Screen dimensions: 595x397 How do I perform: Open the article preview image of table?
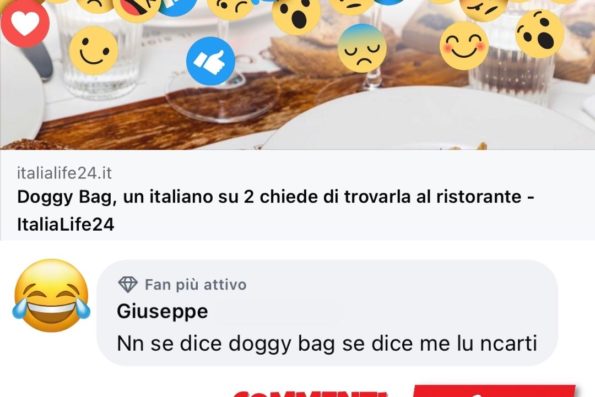[298, 75]
